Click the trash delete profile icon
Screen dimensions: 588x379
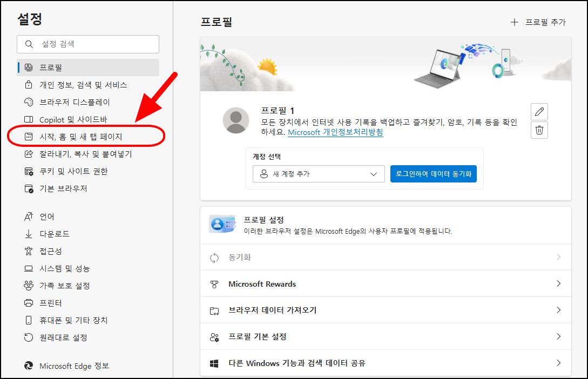click(539, 130)
